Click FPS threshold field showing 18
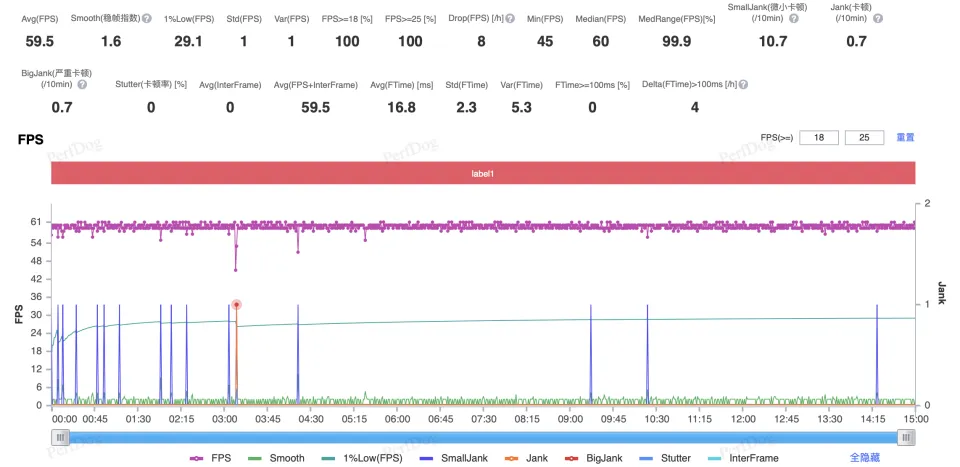The image size is (960, 467). (x=819, y=137)
